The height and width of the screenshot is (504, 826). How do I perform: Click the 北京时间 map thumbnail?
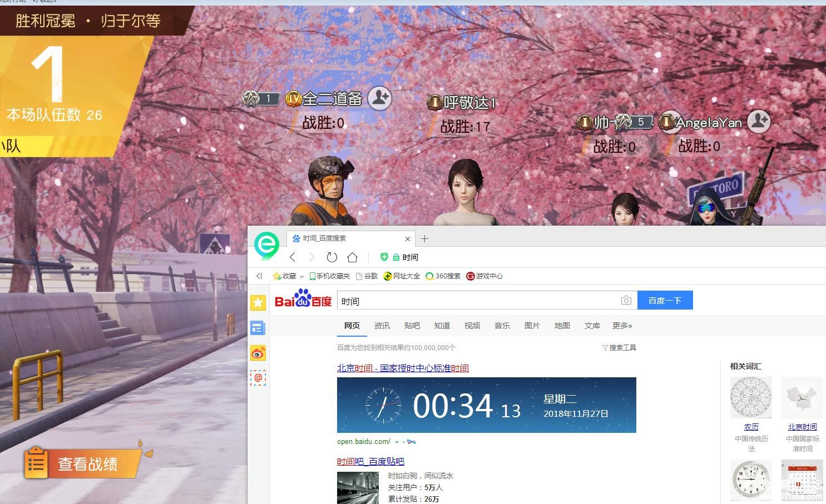[x=802, y=397]
